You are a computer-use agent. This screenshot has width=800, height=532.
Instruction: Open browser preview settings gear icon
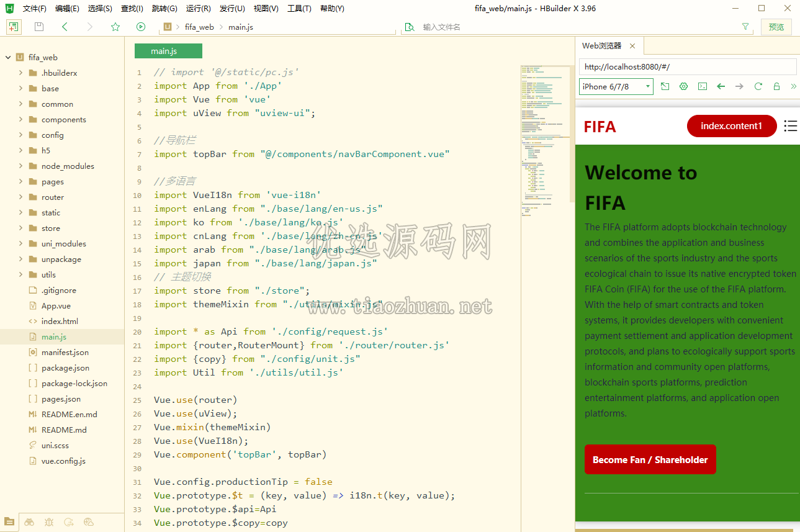point(684,86)
